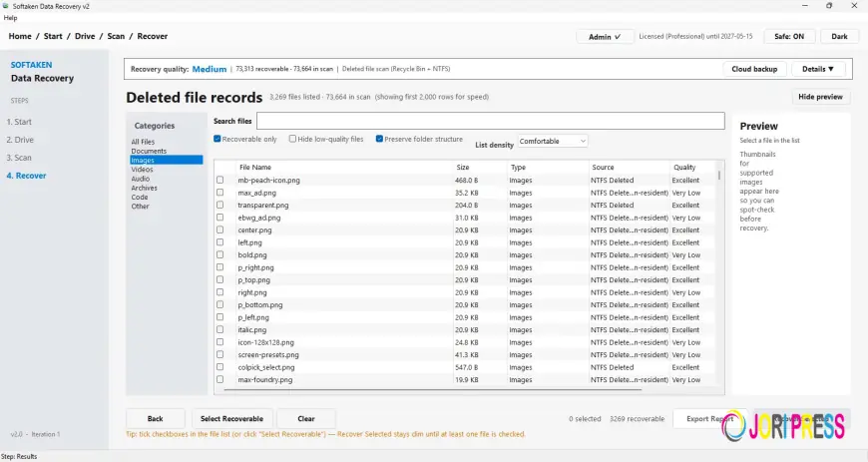Open the List density Comfortable dropdown
Viewport: 868px width, 462px height.
coord(552,142)
